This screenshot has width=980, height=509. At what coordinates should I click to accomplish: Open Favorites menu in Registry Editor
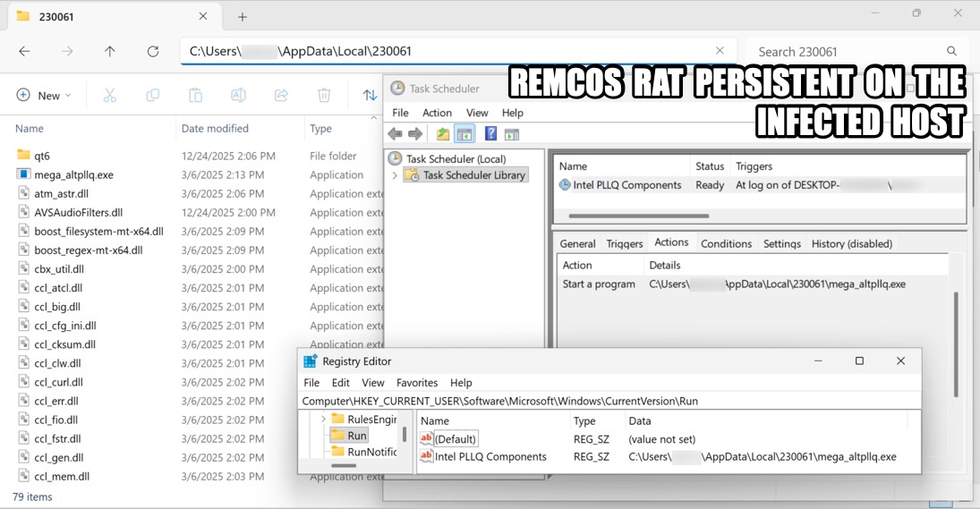click(x=417, y=383)
